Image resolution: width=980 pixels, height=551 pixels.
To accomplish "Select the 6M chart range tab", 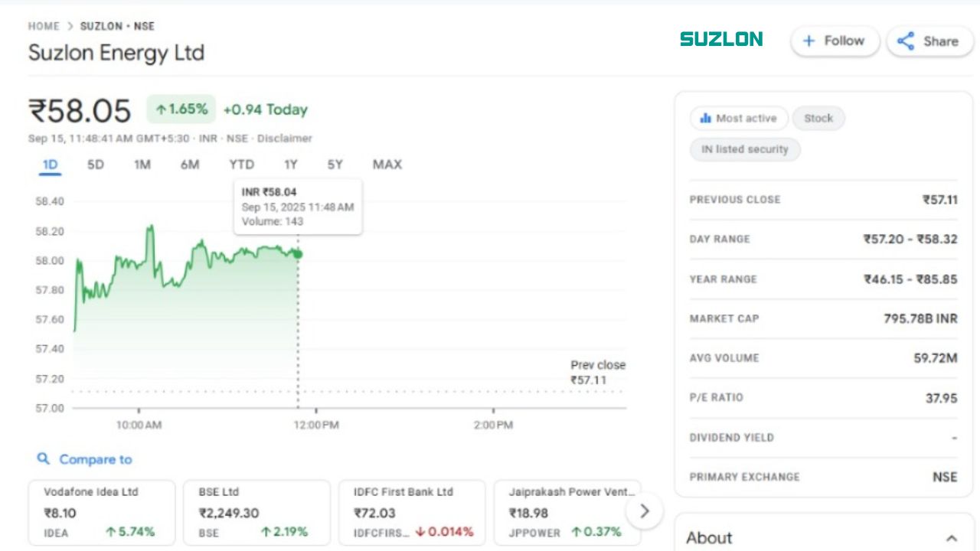I will tap(190, 165).
